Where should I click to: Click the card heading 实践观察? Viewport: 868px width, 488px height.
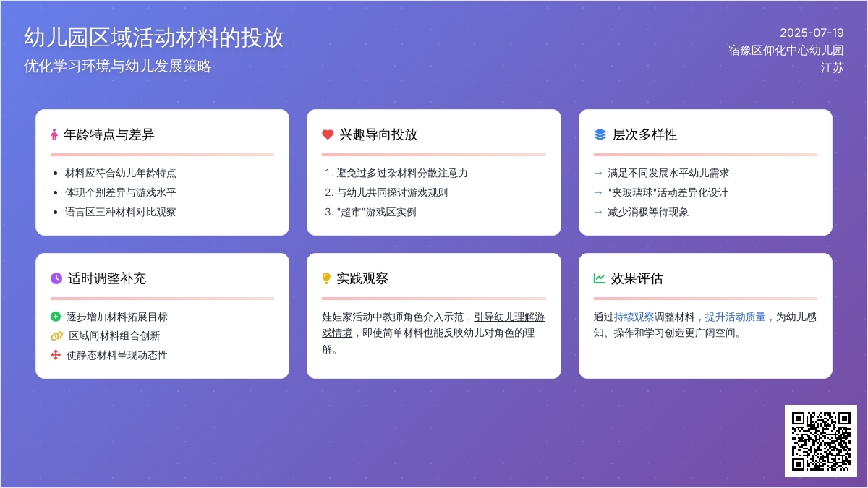(362, 278)
